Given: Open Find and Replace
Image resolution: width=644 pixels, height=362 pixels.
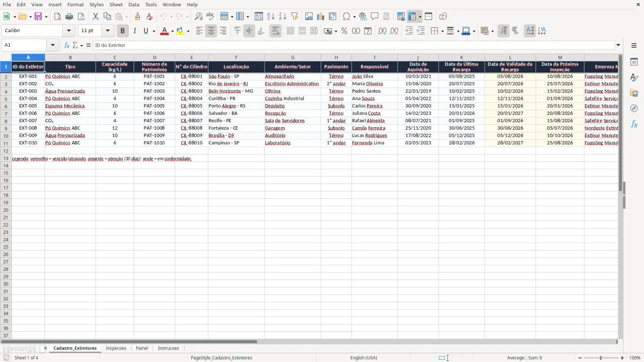Looking at the screenshot, I should click(199, 17).
